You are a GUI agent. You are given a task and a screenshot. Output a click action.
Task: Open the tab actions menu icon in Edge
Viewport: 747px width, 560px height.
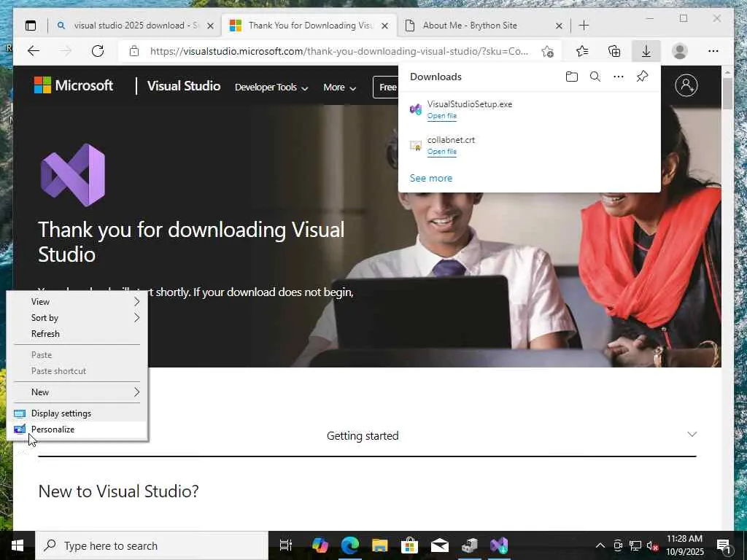click(x=31, y=26)
